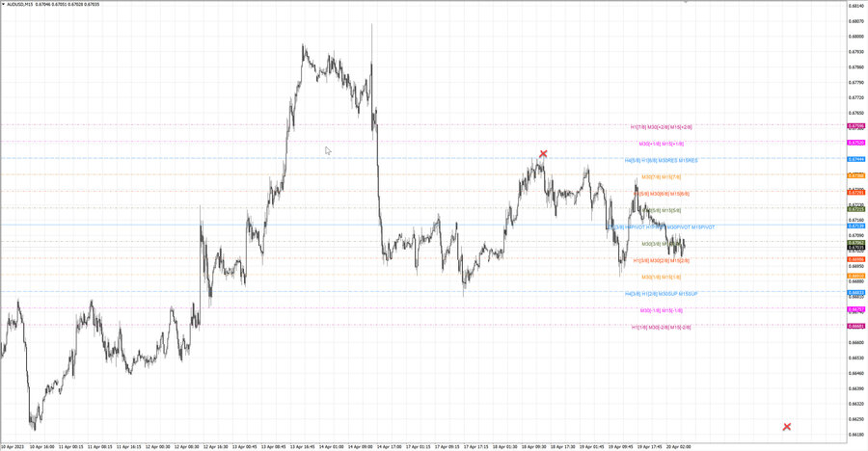This screenshot has width=868, height=451.
Task: Click the H1[1/8] M30[-2/8] M15[-2/8] level label
Action: [x=661, y=328]
